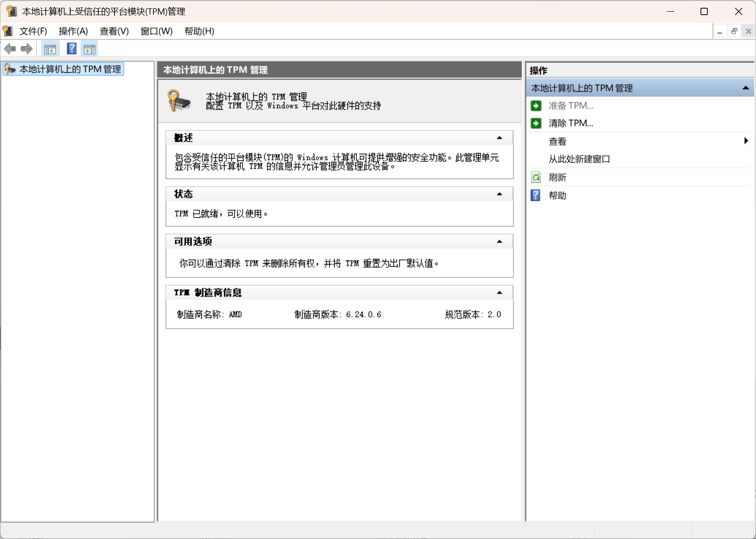Click the back navigation arrow

tap(10, 48)
